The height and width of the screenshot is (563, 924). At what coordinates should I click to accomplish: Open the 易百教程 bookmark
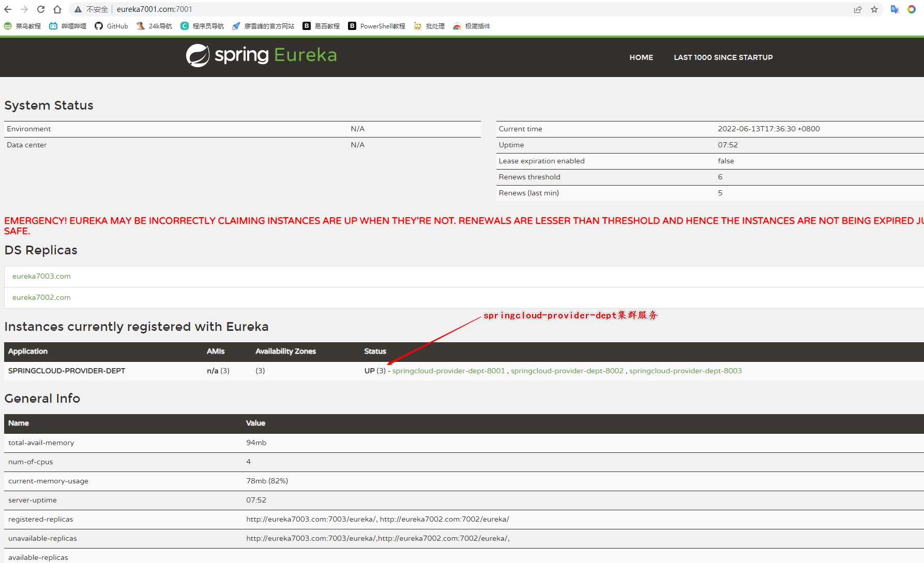[321, 26]
